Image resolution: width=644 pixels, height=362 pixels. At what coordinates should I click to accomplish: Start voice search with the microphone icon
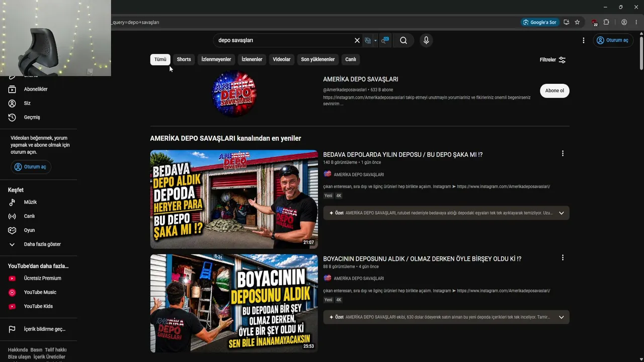(426, 40)
